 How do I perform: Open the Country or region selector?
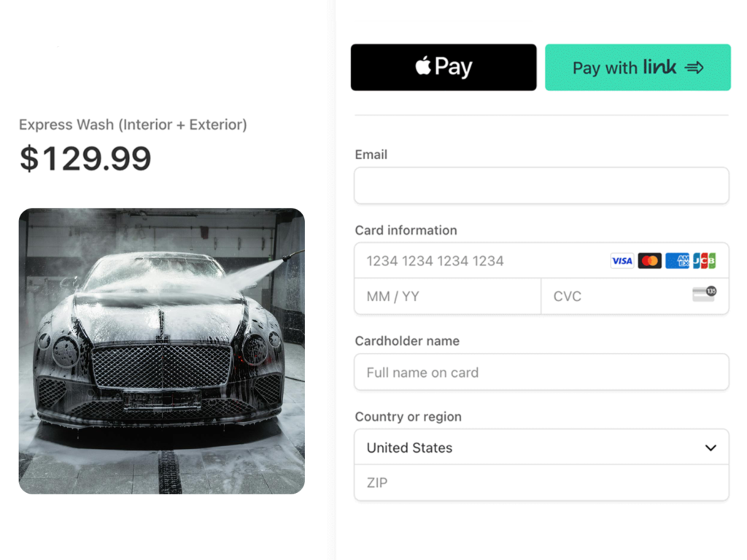541,447
